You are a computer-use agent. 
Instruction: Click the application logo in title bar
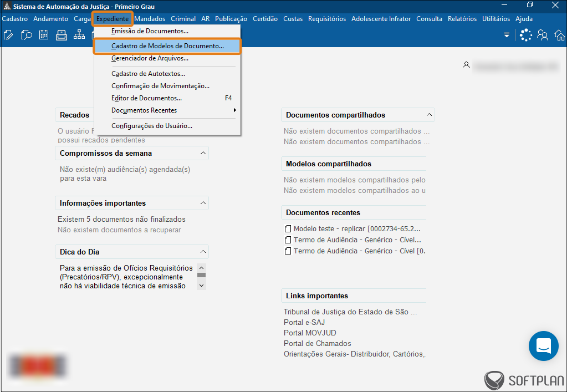(x=7, y=6)
